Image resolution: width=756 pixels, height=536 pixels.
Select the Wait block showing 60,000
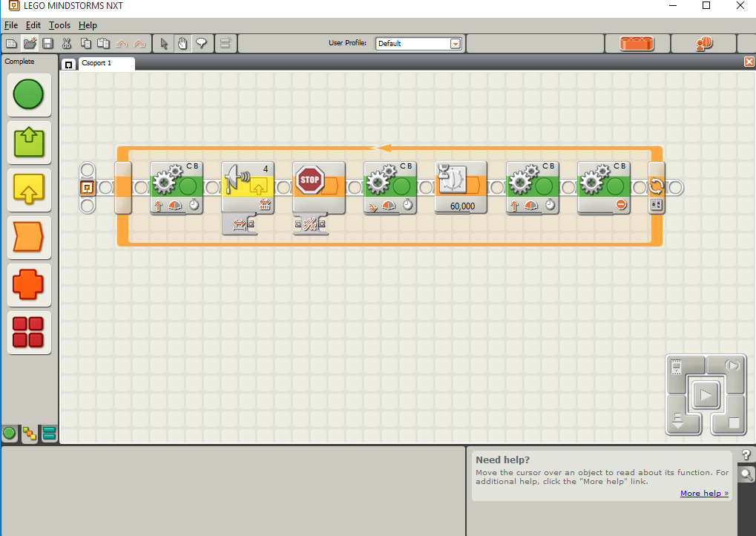click(461, 187)
